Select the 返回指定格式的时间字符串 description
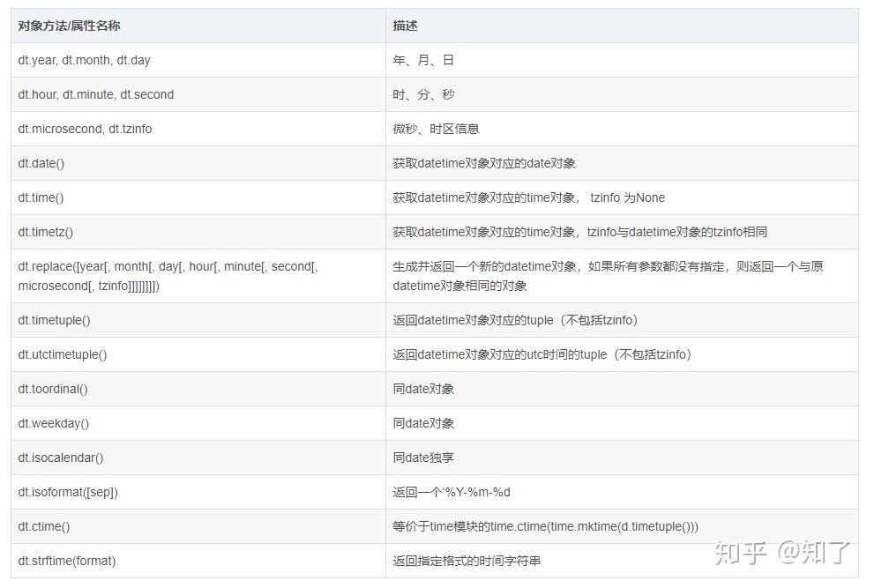Viewport: 874px width, 588px height. click(x=466, y=561)
